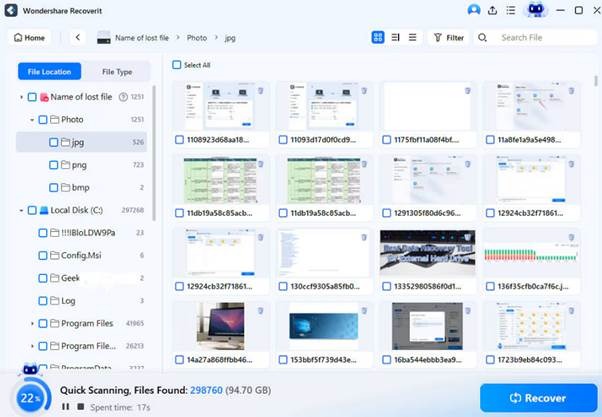Collapse the Name of lost file tree node
The height and width of the screenshot is (417, 602).
click(22, 98)
